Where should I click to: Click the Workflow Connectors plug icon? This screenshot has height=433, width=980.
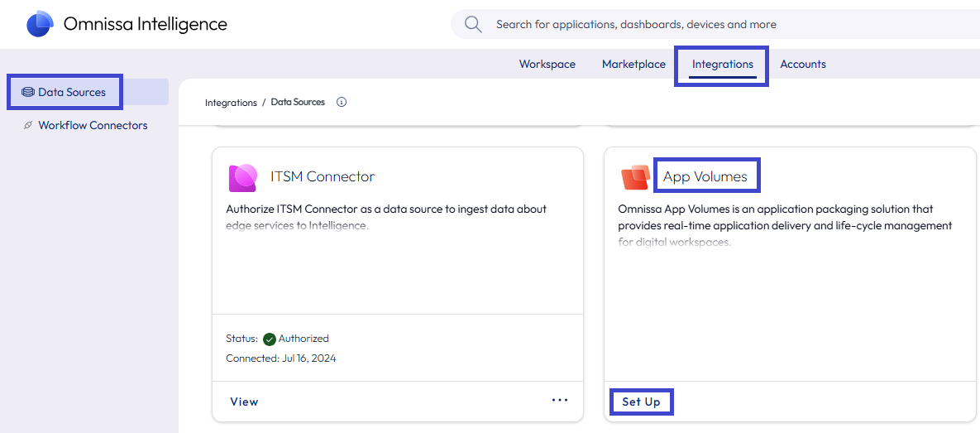point(27,125)
